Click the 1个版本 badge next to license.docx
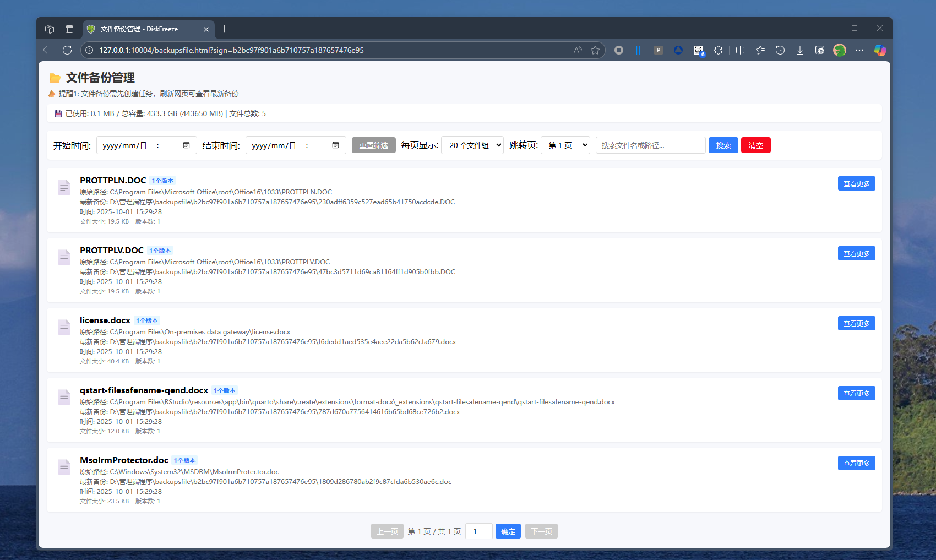Screen dimensions: 936x560 [x=147, y=320]
